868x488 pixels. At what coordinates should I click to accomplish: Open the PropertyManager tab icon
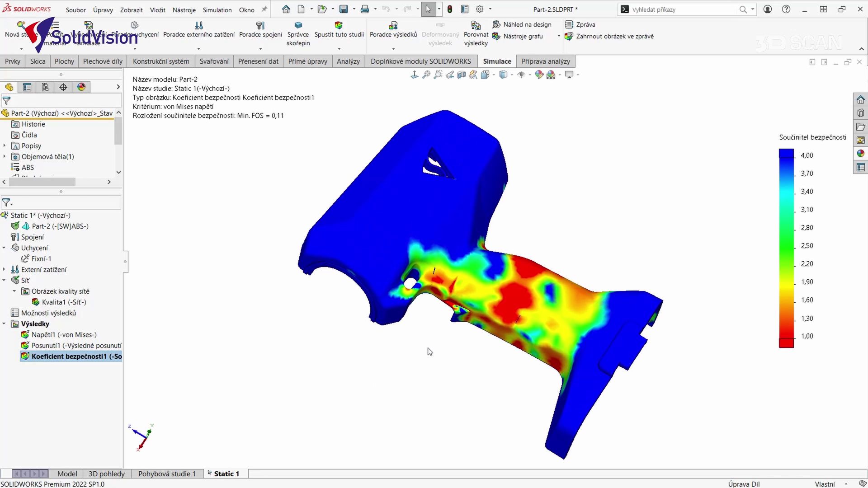click(27, 87)
